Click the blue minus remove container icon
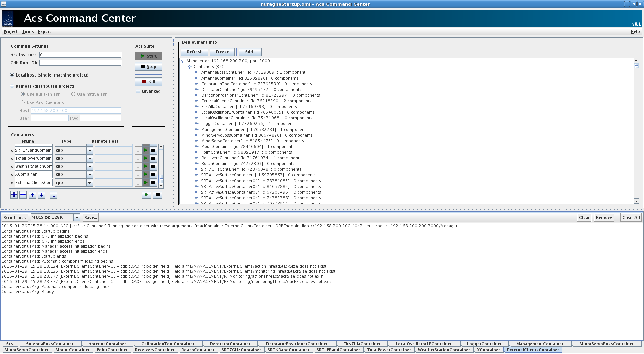 pos(23,195)
